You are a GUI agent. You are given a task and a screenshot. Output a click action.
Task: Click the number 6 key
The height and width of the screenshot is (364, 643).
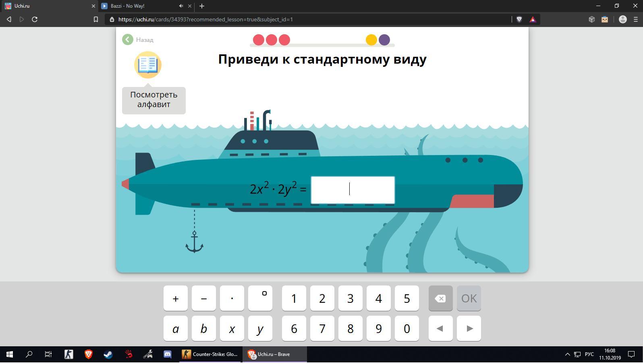pyautogui.click(x=294, y=329)
